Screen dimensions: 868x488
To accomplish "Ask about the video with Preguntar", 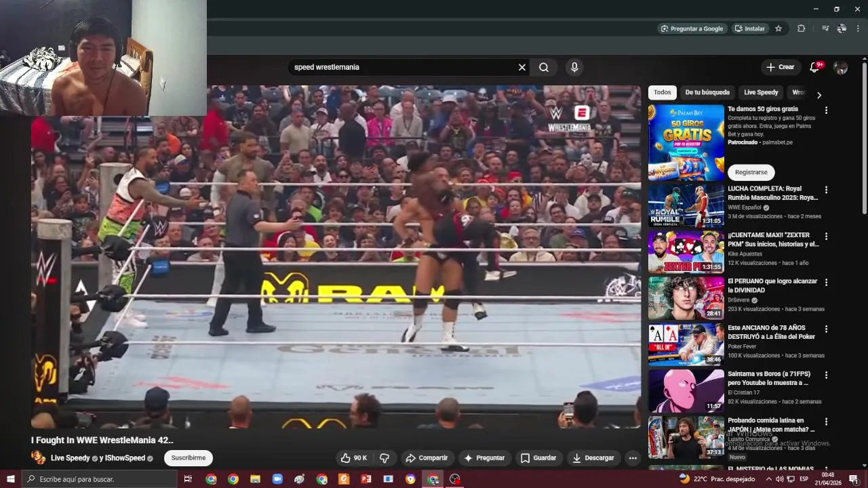I will 485,458.
